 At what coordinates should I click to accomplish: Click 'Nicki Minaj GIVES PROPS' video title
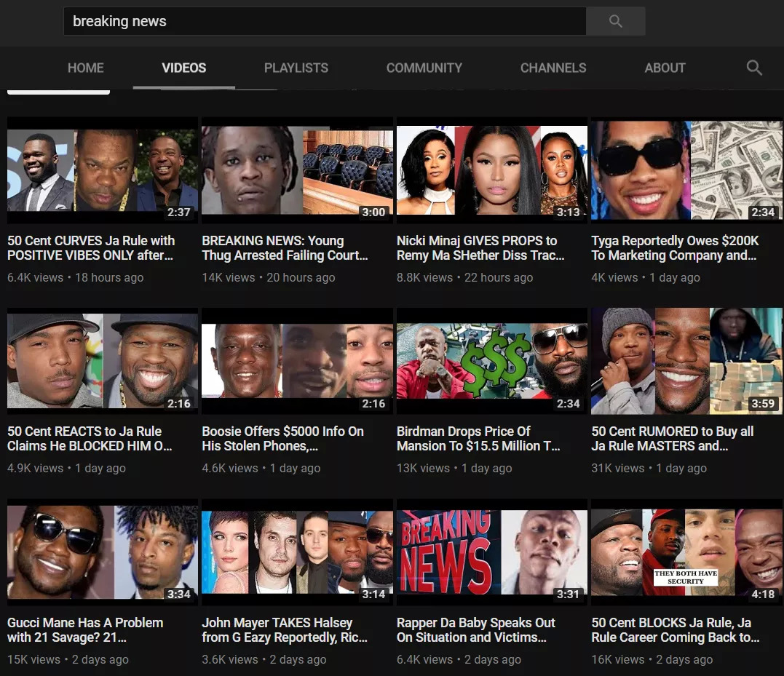click(x=480, y=248)
